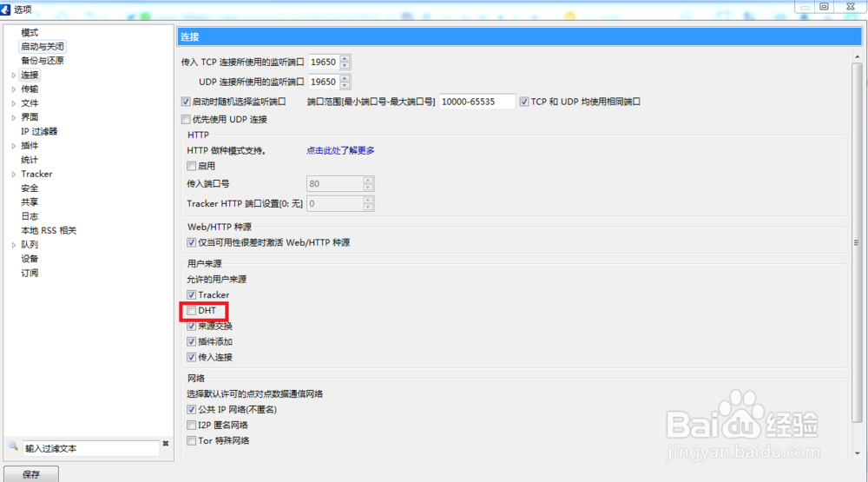Click the UDP listen port field
The height and width of the screenshot is (482, 868).
point(324,82)
